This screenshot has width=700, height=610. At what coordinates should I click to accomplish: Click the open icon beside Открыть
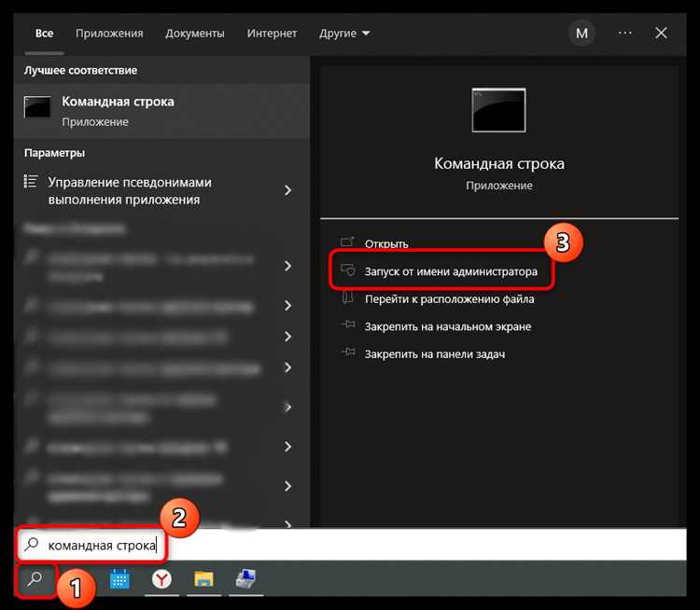point(347,242)
